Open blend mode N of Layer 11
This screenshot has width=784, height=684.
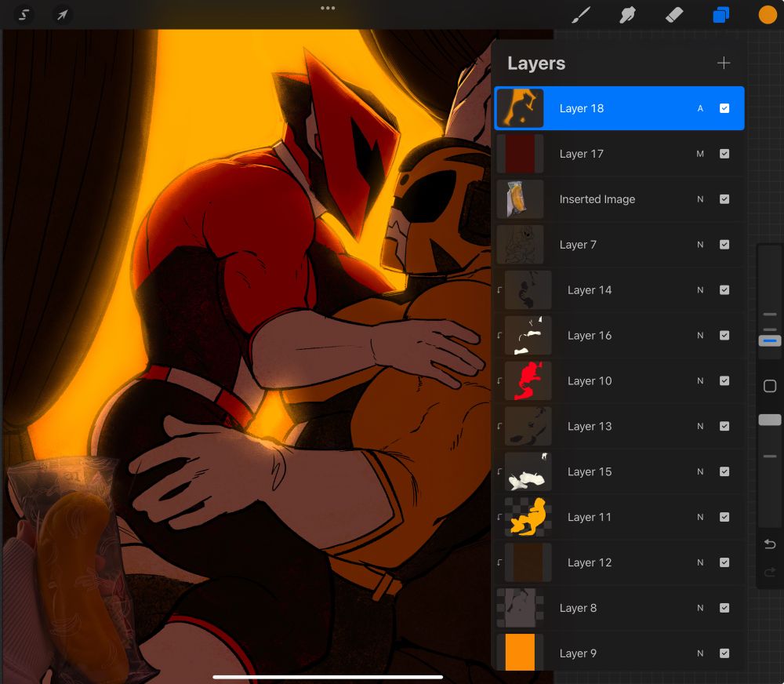(x=700, y=517)
